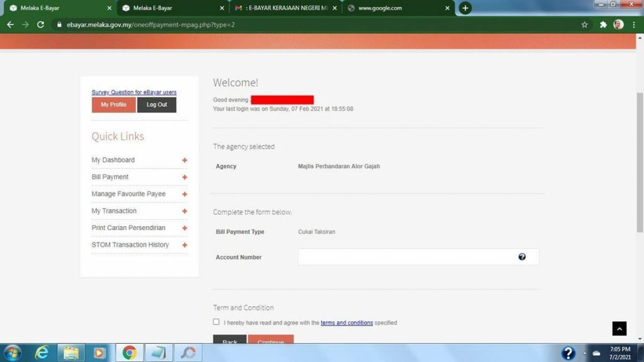
Task: Reload the page using the refresh icon
Action: [41, 25]
